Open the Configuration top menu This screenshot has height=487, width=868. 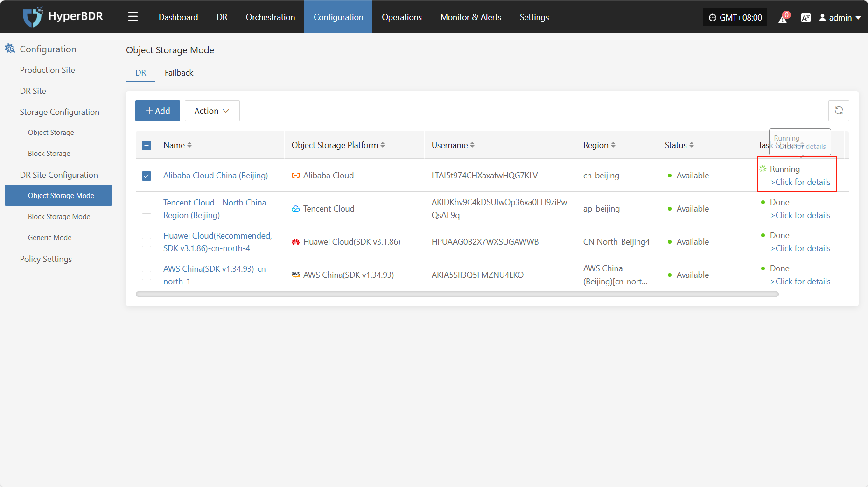coord(338,17)
